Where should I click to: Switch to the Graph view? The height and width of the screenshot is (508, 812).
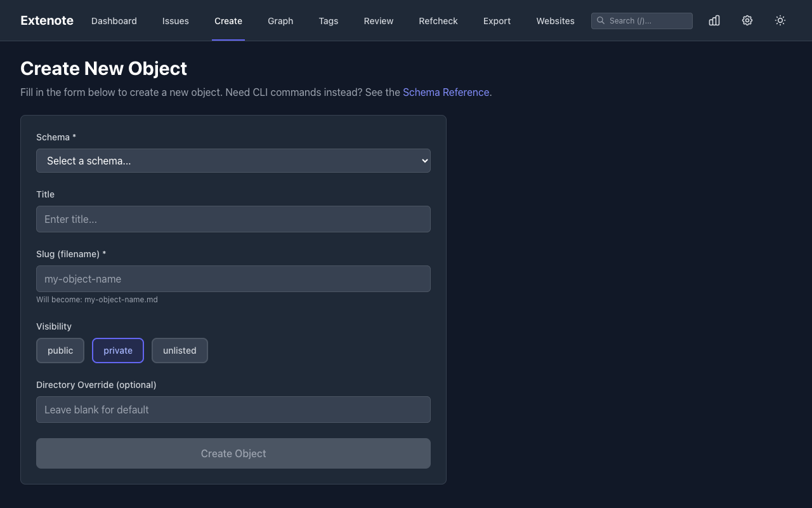[280, 21]
